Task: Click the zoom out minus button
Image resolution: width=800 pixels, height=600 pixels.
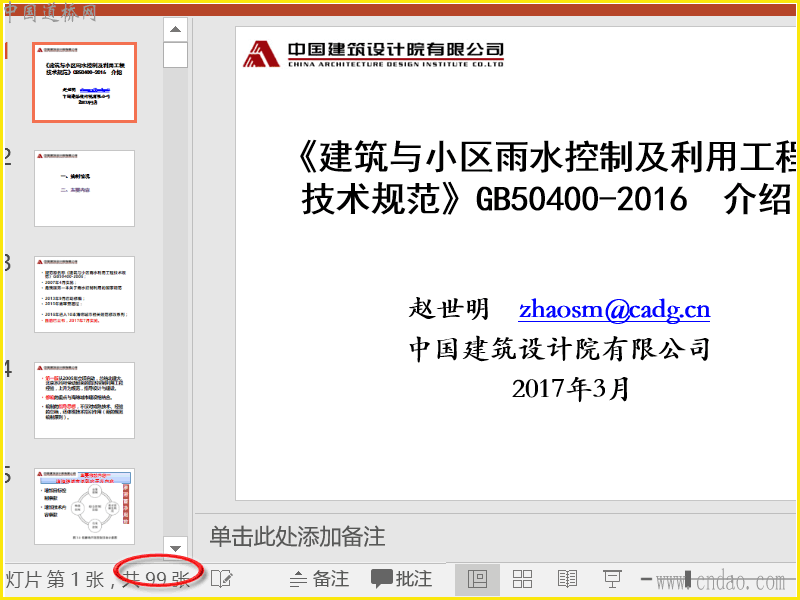Action: [x=646, y=579]
